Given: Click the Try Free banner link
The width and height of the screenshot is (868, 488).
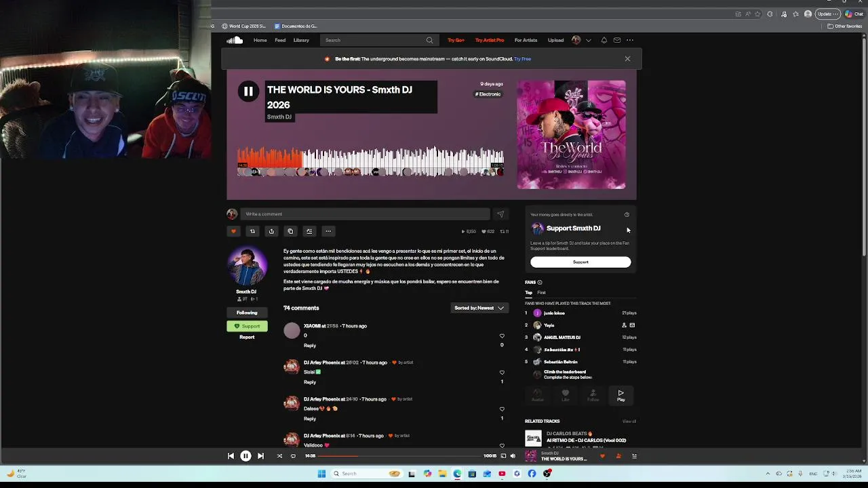Looking at the screenshot, I should click(x=522, y=59).
